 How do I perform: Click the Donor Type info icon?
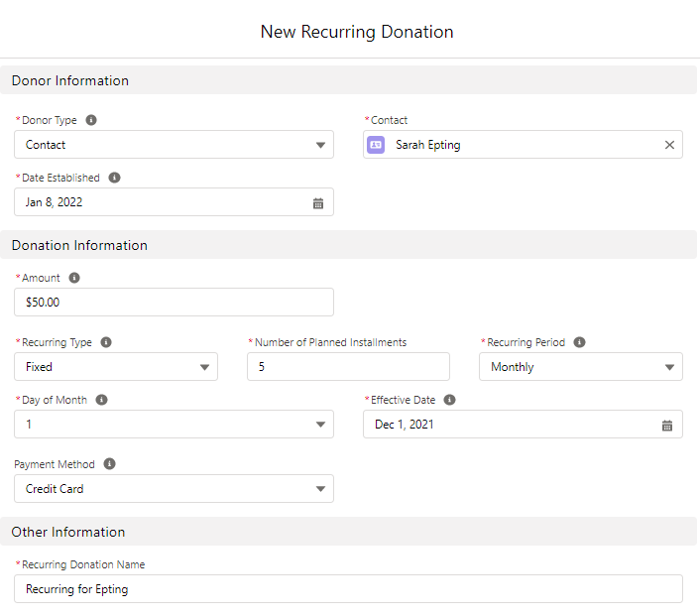tap(91, 120)
